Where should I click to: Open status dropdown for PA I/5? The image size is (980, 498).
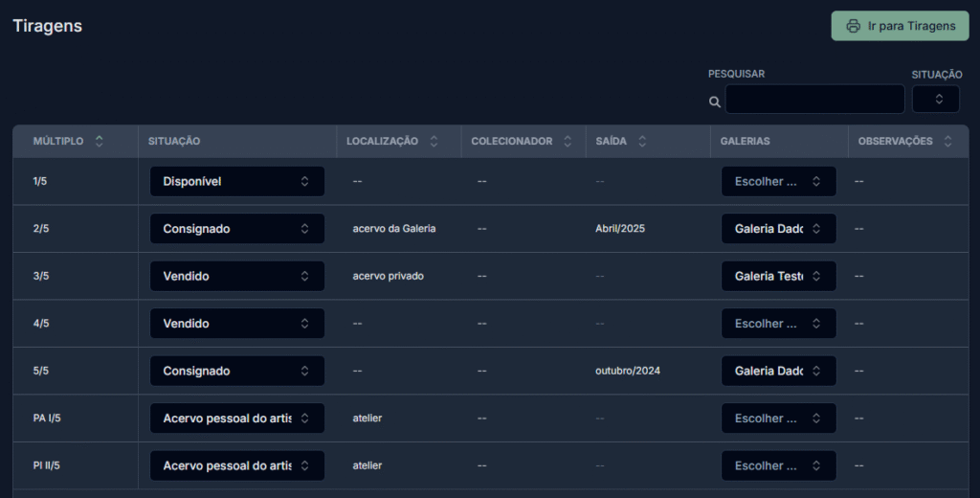tap(236, 419)
